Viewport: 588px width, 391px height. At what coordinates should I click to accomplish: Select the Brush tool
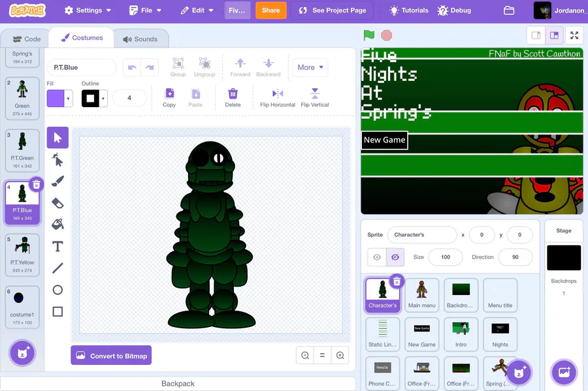[57, 181]
